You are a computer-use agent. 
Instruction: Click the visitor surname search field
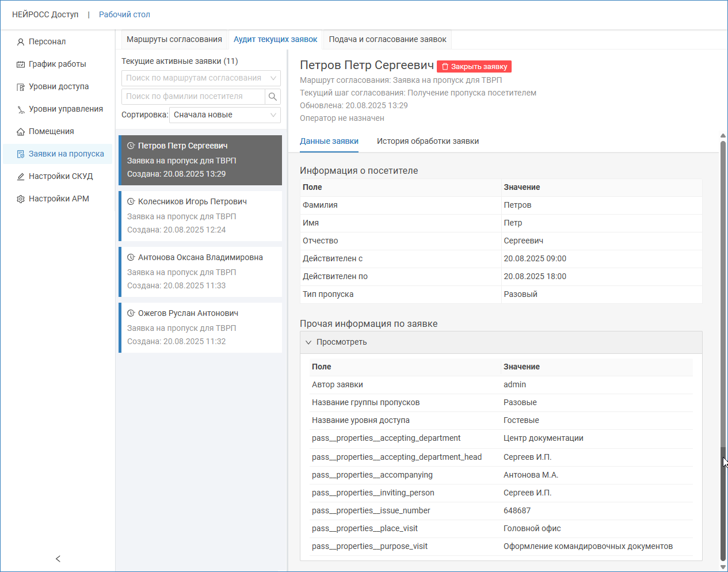pos(193,97)
